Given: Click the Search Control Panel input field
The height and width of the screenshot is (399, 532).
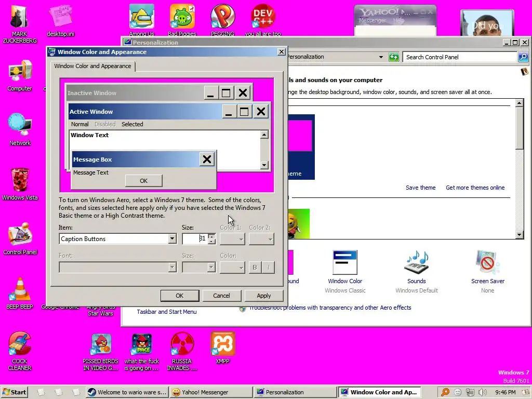Looking at the screenshot, I should pos(460,57).
